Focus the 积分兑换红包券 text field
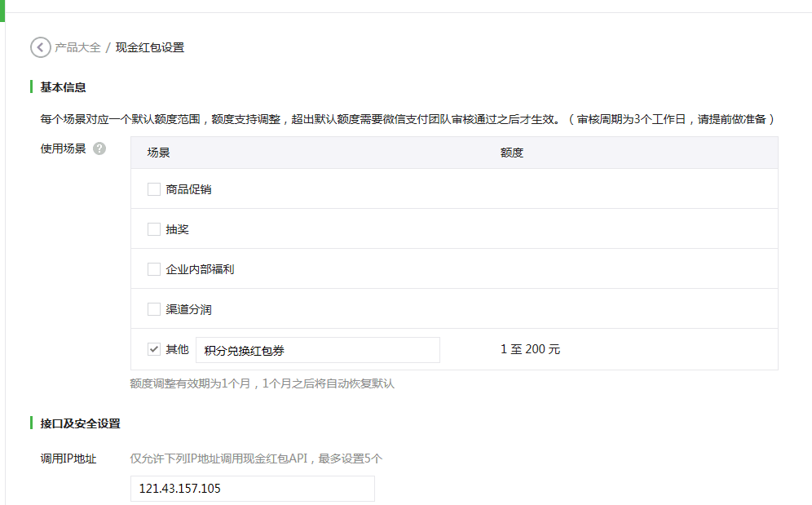Screen dimensions: 812x505 (318, 350)
